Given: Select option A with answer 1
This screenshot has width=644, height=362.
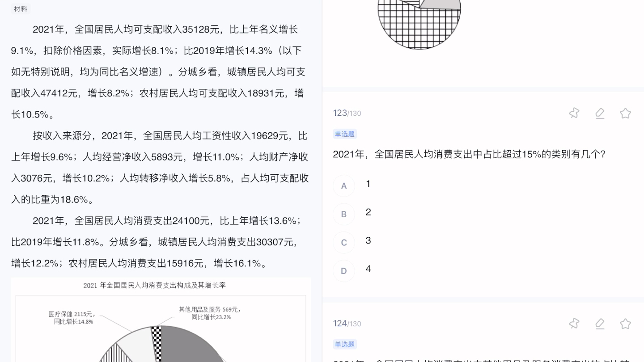Looking at the screenshot, I should [x=344, y=186].
